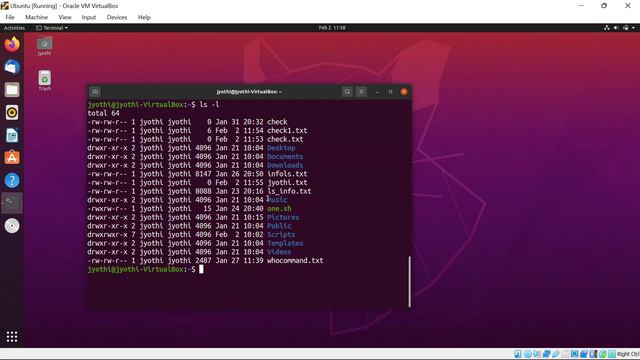Screen dimensions: 640x360
Task: Click the network icon in top bar
Action: [607, 28]
